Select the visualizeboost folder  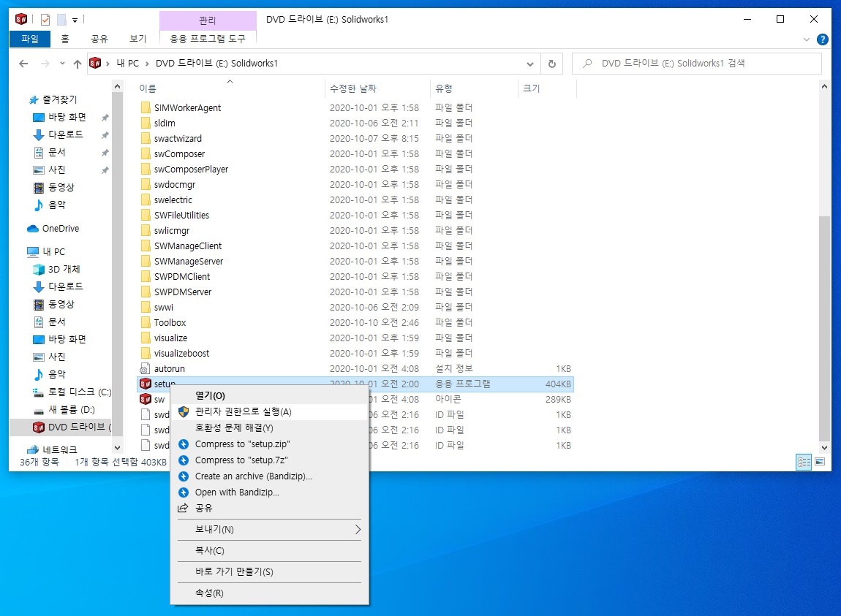point(181,353)
